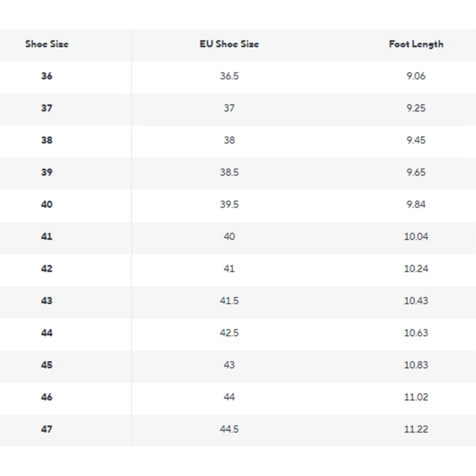Select shoe size 47 row label
Image resolution: width=476 pixels, height=476 pixels.
click(47, 429)
